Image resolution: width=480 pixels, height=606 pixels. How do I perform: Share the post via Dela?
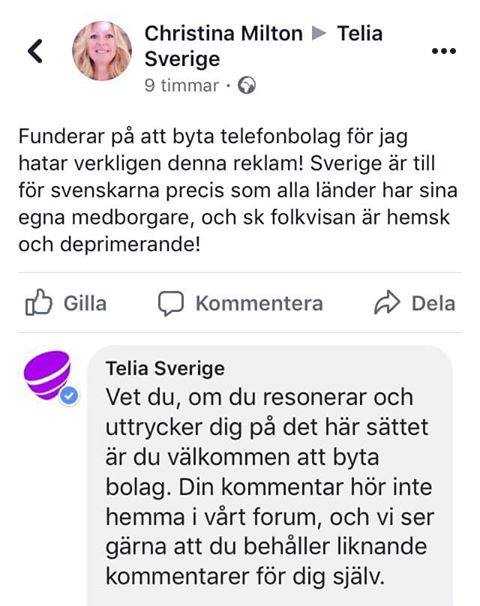pyautogui.click(x=433, y=303)
